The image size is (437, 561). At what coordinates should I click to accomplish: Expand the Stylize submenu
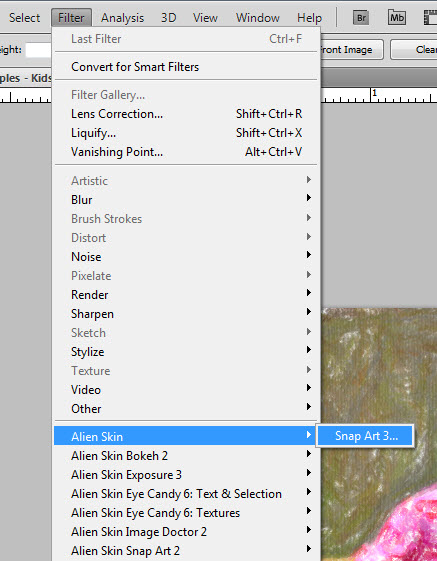tap(186, 352)
